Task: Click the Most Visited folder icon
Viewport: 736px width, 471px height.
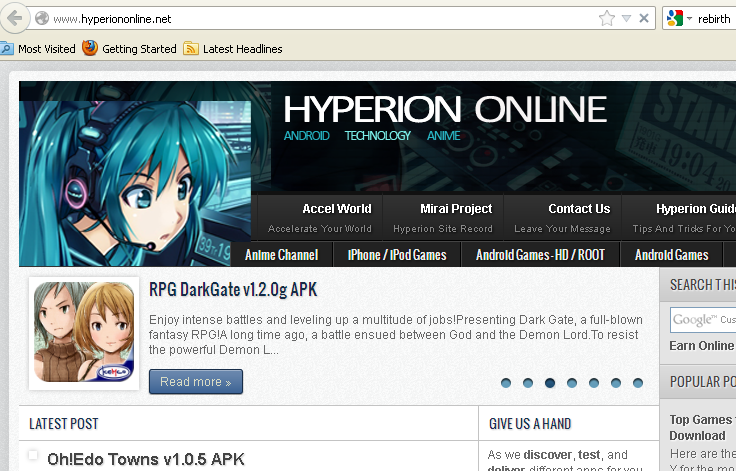Action: [x=7, y=48]
